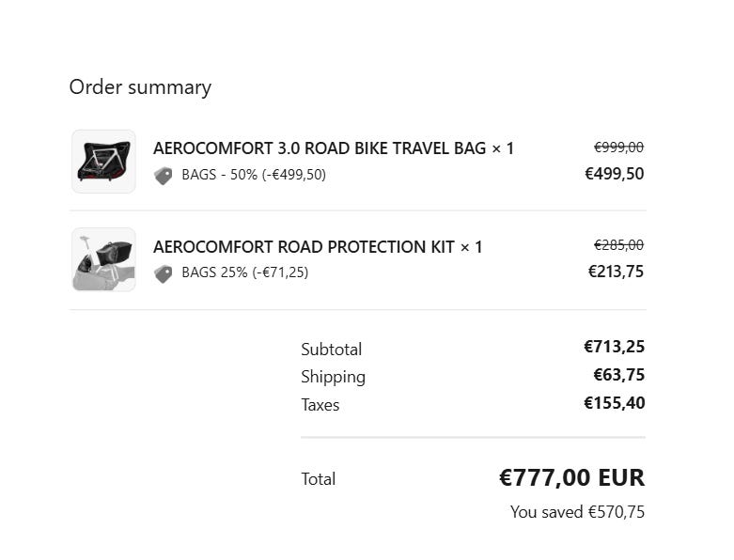The image size is (734, 560).
Task: Click the €213,75 discounted kit price
Action: tap(616, 272)
